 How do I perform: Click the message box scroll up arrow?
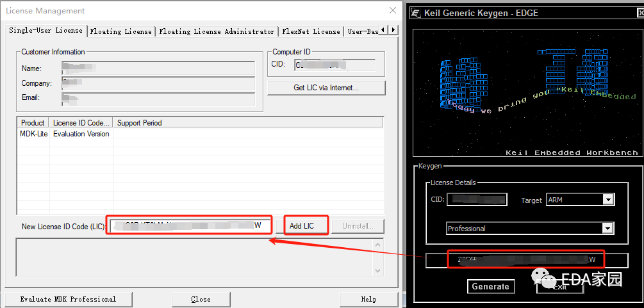[x=378, y=245]
